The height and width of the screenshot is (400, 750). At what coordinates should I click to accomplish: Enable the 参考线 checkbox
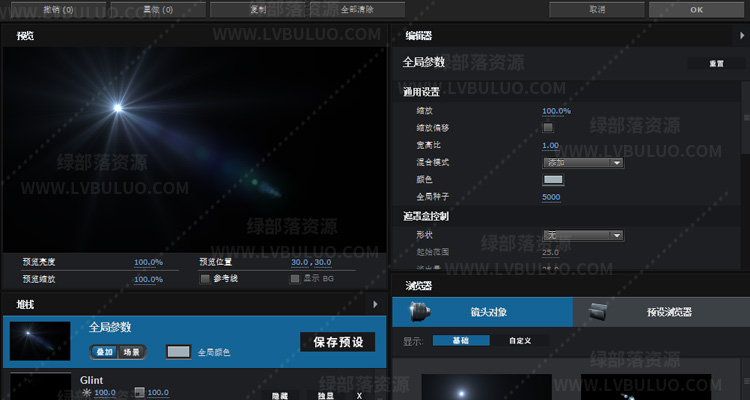click(205, 279)
